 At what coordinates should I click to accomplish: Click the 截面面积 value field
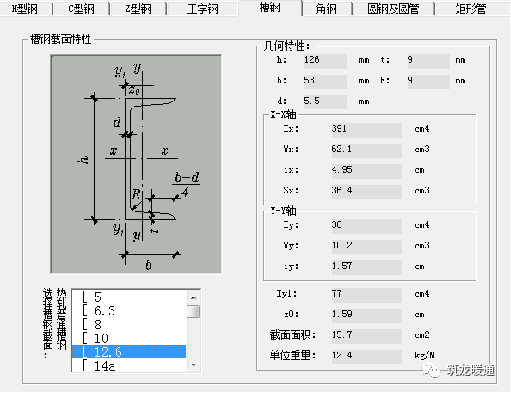pyautogui.click(x=366, y=336)
